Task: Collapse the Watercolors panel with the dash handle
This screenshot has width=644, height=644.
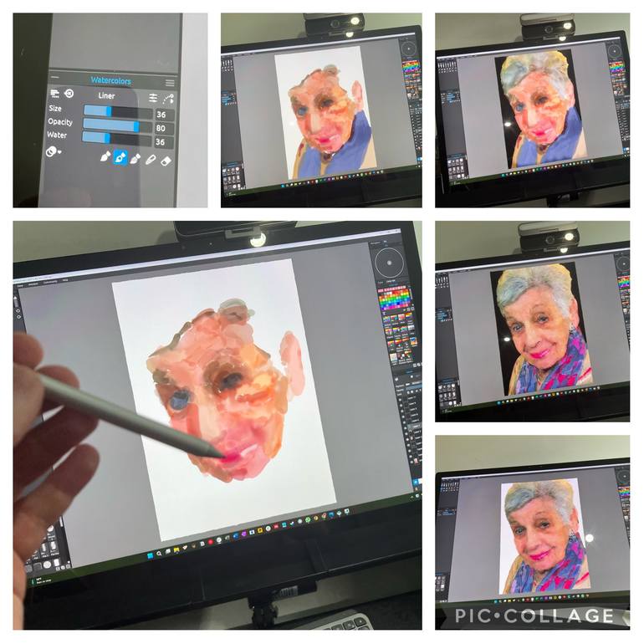Action: (x=54, y=77)
